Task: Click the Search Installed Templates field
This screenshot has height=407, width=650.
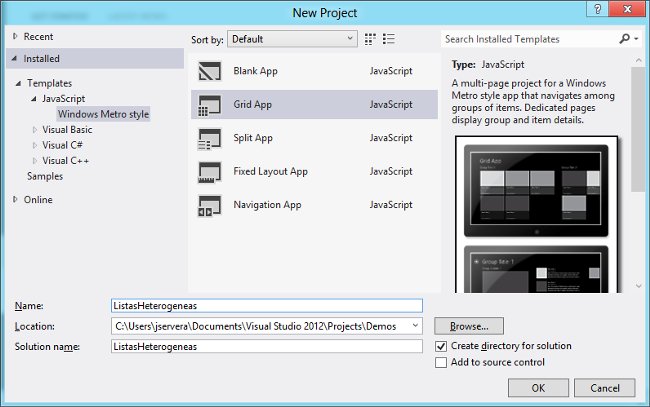Action: (x=529, y=39)
